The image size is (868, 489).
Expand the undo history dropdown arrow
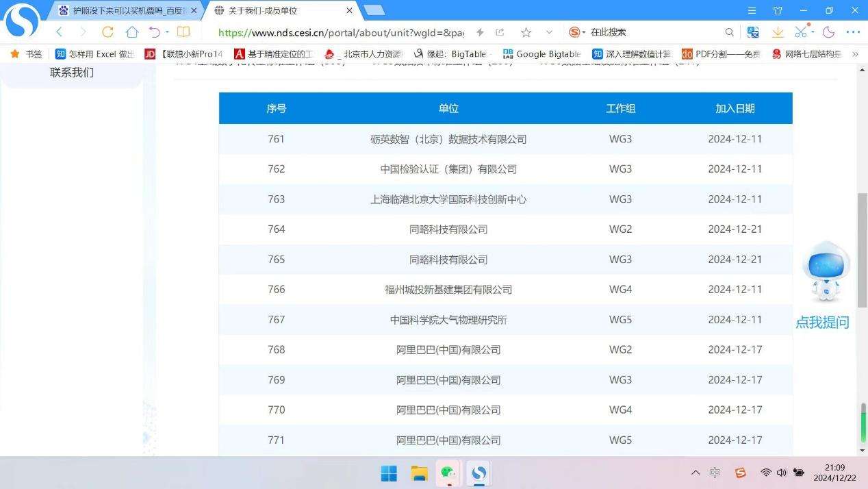166,32
